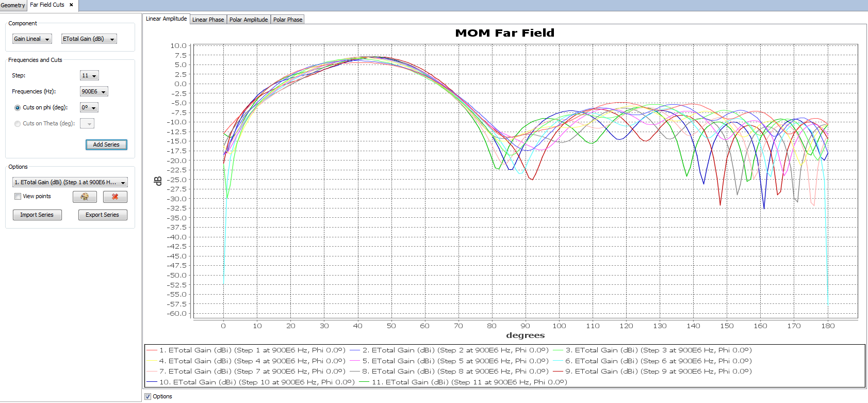Image resolution: width=868 pixels, height=403 pixels.
Task: Switch to the Geometry tab
Action: (x=13, y=5)
